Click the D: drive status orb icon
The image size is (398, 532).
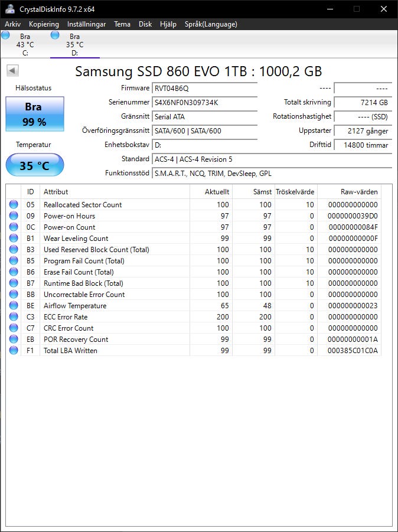click(x=56, y=35)
